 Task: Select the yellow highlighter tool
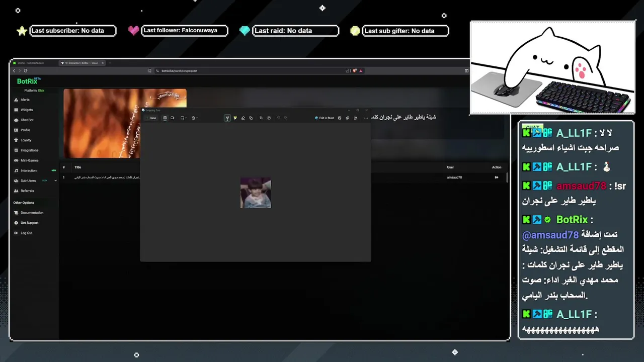[x=235, y=118]
